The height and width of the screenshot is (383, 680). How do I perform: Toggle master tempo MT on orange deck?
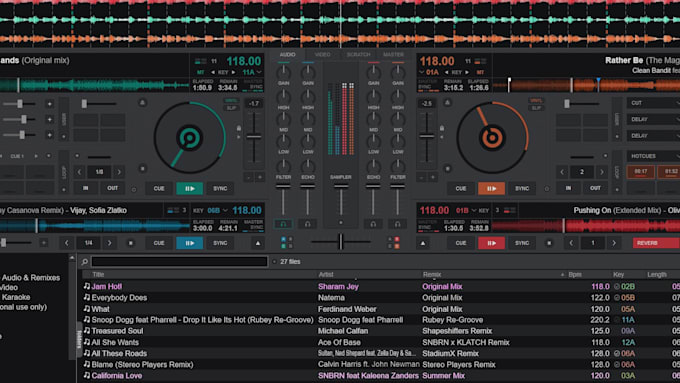[x=480, y=72]
